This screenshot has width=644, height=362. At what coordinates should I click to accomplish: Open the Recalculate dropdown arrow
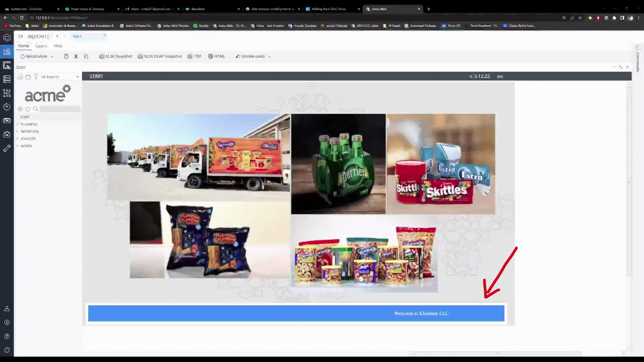pos(52,57)
